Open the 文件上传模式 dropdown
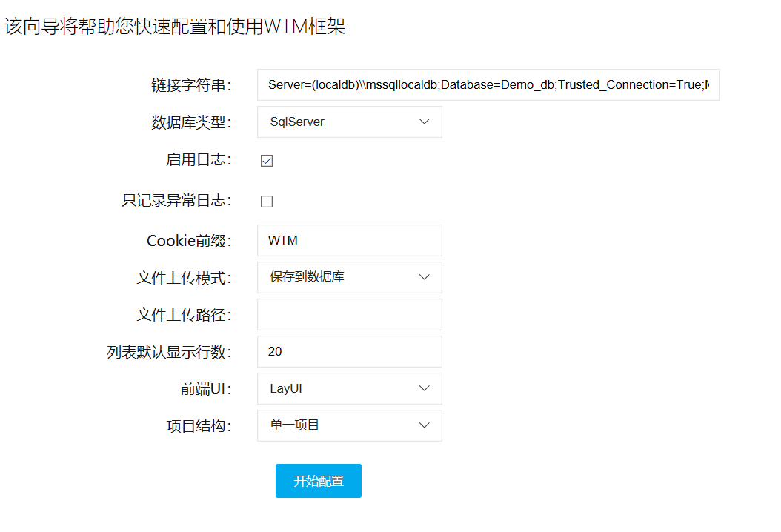This screenshot has height=532, width=781. pyautogui.click(x=349, y=277)
